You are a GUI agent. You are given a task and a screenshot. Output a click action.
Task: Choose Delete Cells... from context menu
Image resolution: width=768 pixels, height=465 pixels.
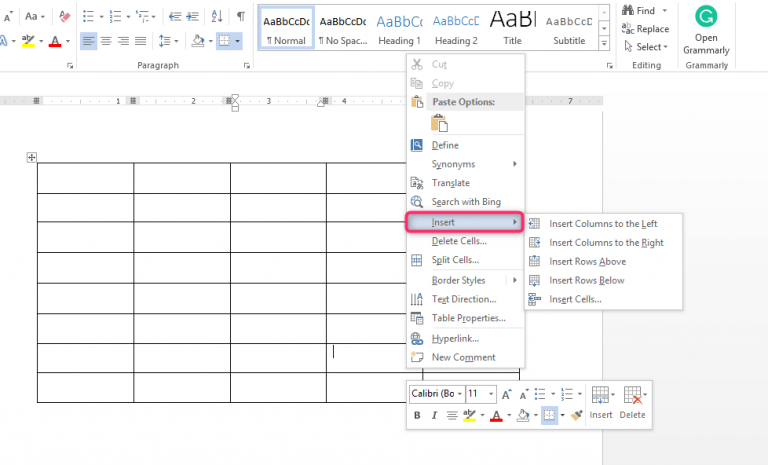click(465, 241)
